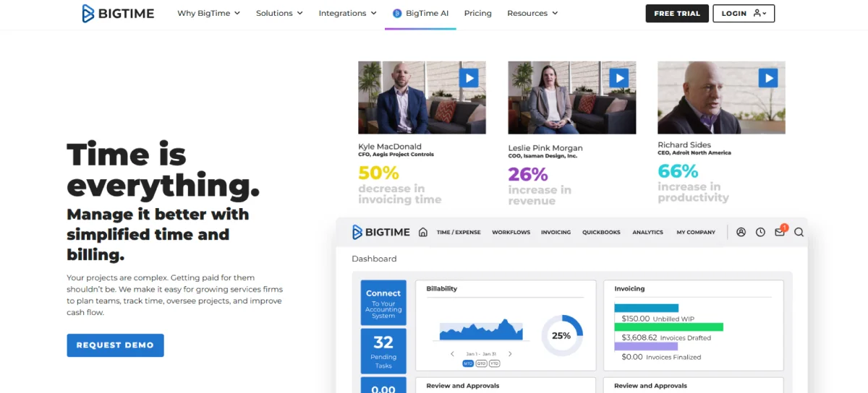Click the Jan 1 - Jan 31 date label
This screenshot has width=868, height=393.
[481, 354]
